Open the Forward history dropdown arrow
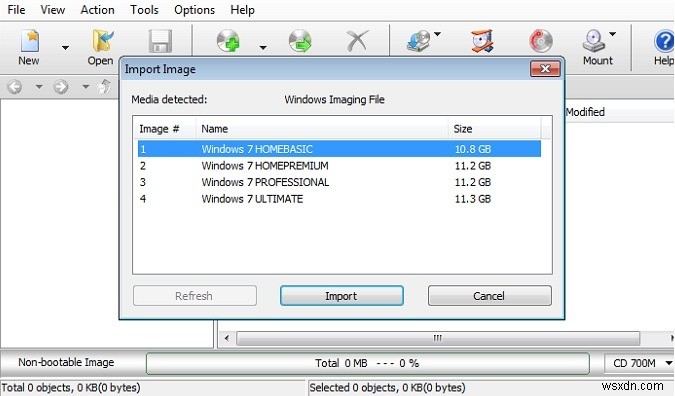675x396 pixels. (85, 87)
